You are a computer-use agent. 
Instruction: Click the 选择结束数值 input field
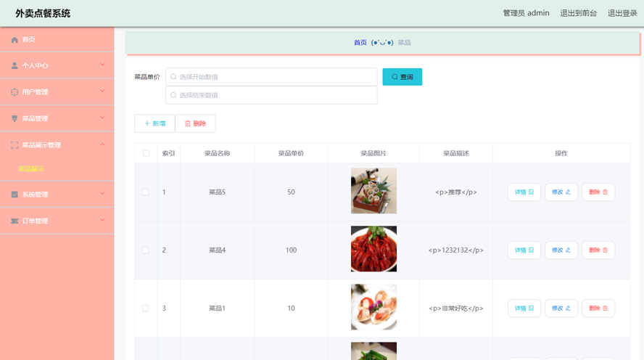(x=271, y=95)
